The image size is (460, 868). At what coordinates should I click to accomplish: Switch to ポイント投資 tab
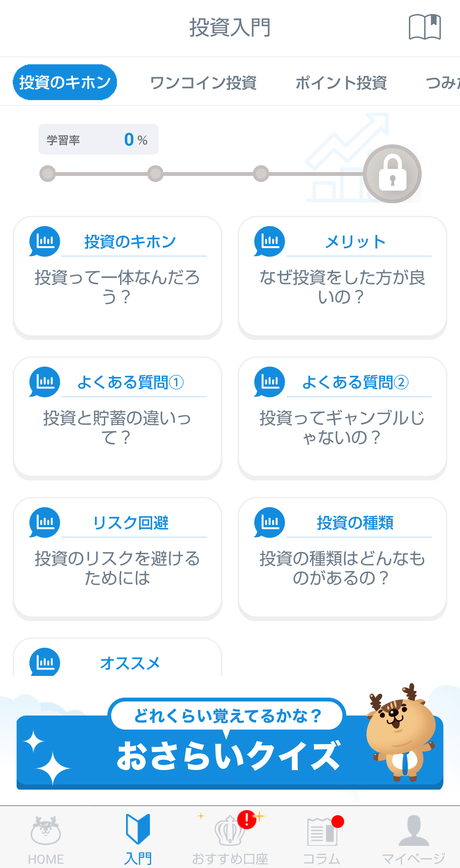341,83
